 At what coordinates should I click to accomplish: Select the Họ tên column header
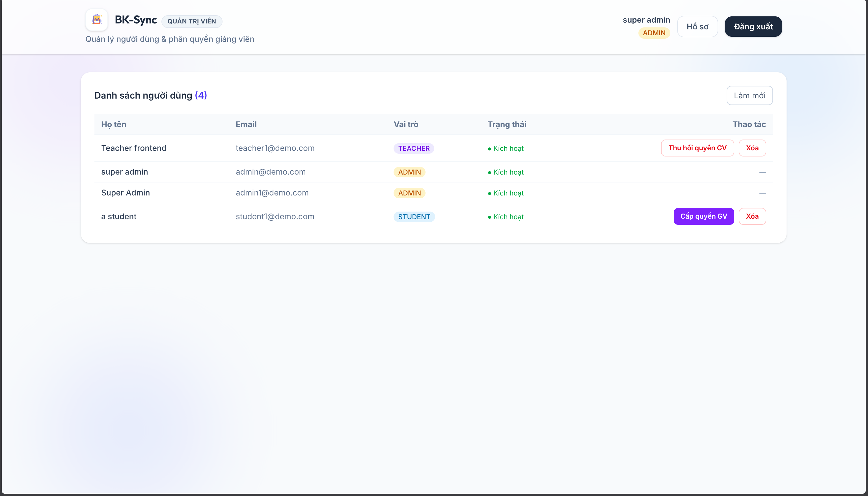coord(114,124)
